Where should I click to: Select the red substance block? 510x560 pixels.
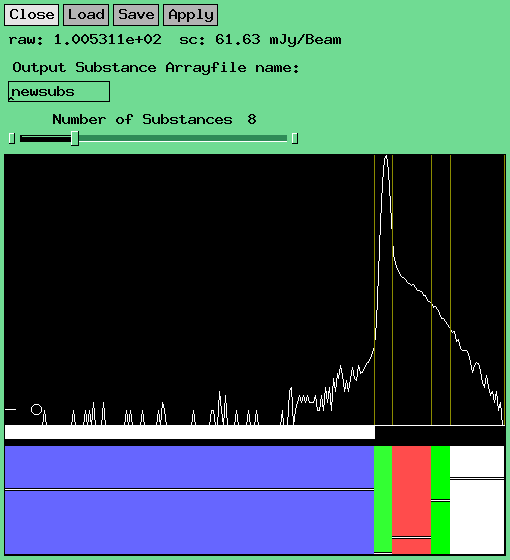point(411,500)
